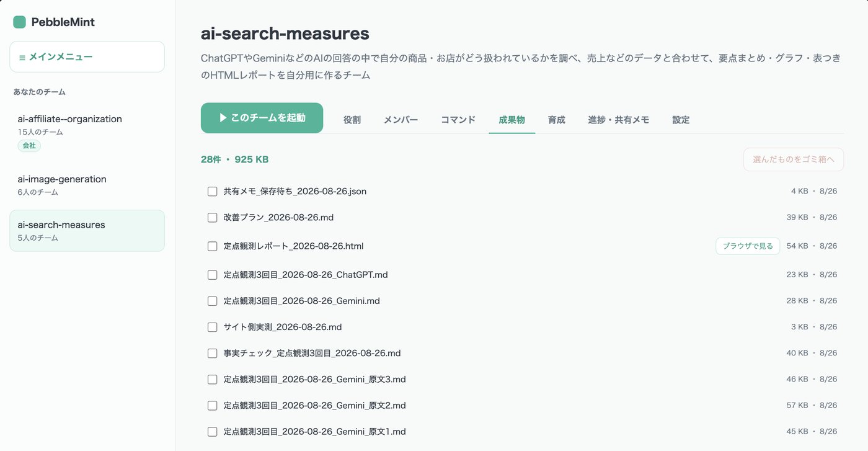Screen dimensions: 868x451
Task: Open file 改善プラン_2026-08-26.md
Action: tap(279, 217)
